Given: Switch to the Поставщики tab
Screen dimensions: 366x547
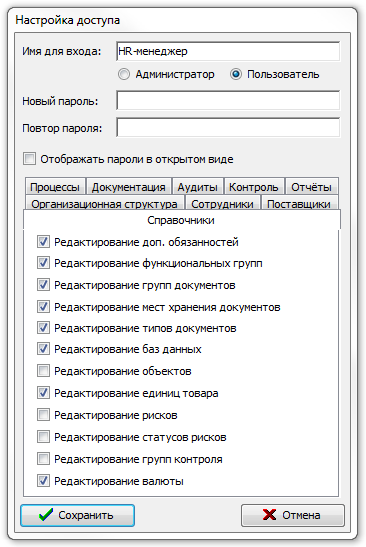Looking at the screenshot, I should 299,203.
